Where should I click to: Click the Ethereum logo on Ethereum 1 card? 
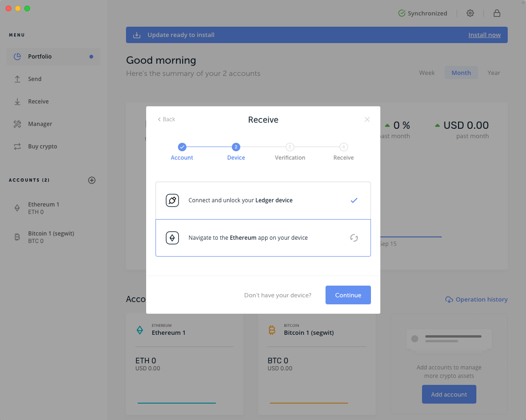pos(140,330)
